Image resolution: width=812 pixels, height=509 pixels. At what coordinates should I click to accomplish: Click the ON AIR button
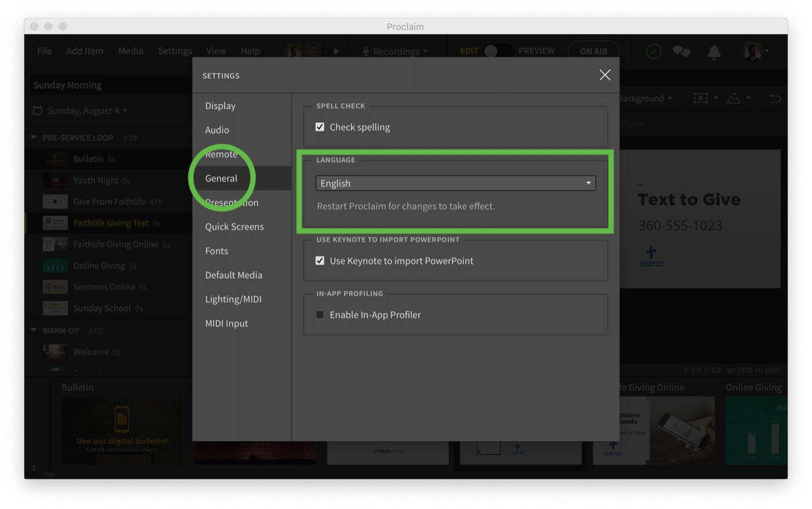pyautogui.click(x=593, y=51)
